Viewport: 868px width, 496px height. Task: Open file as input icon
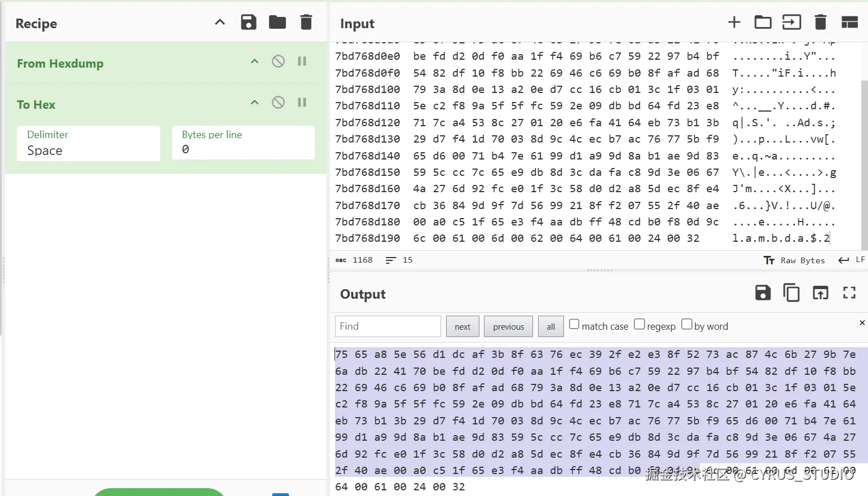[792, 23]
